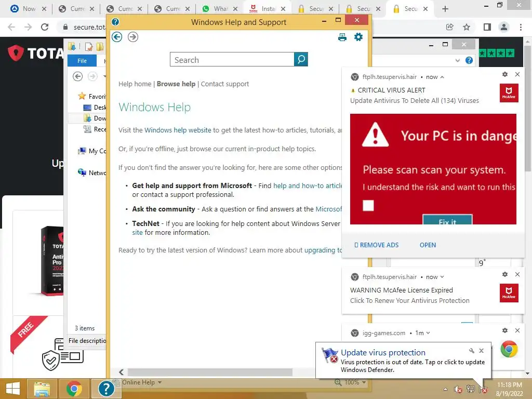Image resolution: width=532 pixels, height=399 pixels.
Task: Bookmark this page with star icon
Action: (x=467, y=27)
